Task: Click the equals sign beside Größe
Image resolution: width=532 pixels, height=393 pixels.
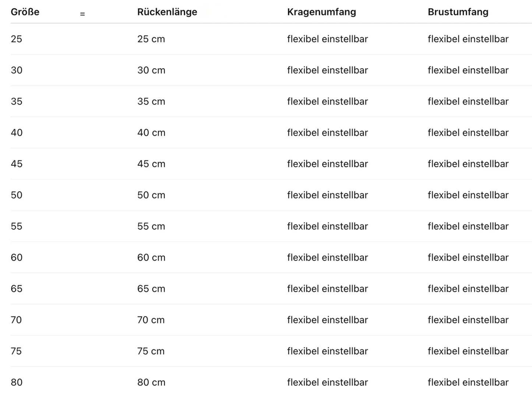Action: point(82,14)
